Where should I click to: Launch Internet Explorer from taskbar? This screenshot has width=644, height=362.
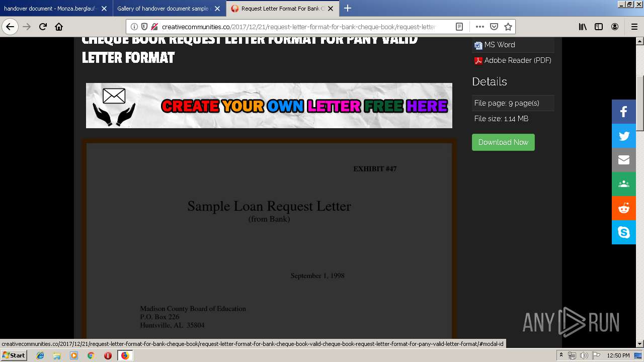click(40, 355)
